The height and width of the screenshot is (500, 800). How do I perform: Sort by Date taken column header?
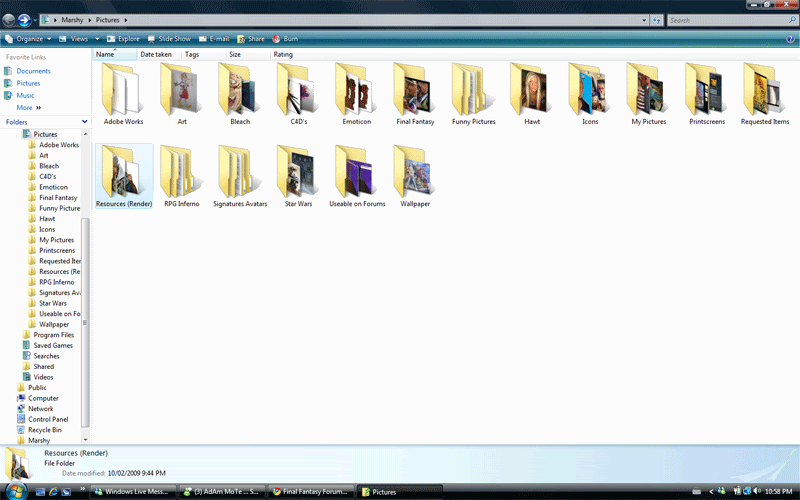[159, 54]
